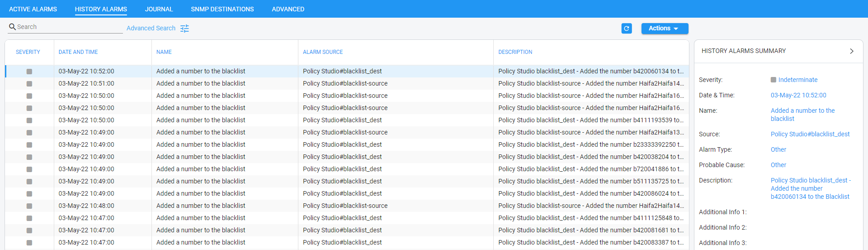Click description containing b420038204
This screenshot has width=868, height=250.
(591, 157)
